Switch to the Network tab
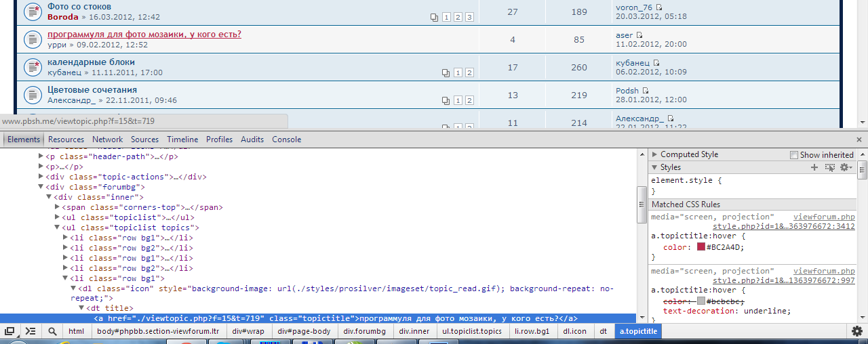Image resolution: width=868 pixels, height=344 pixels. tap(107, 139)
